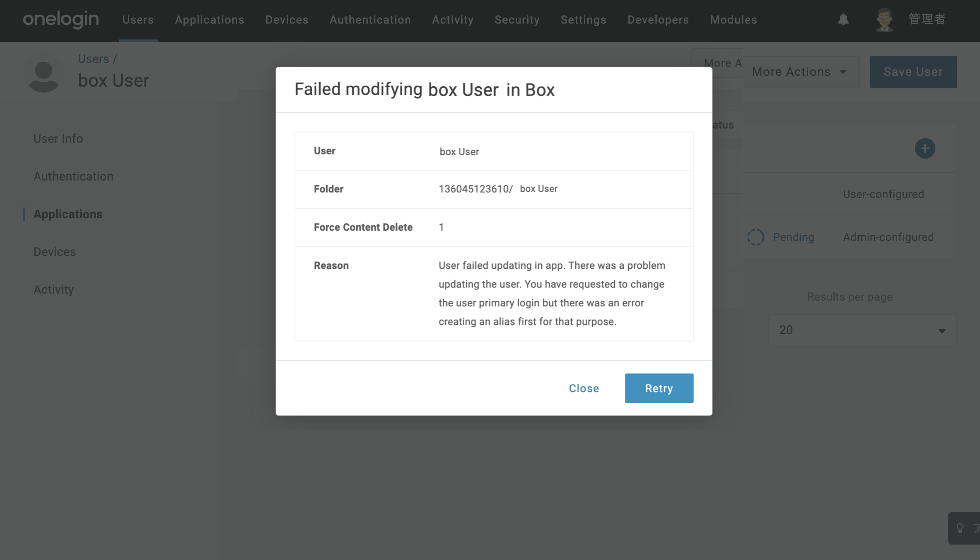This screenshot has height=560, width=980.
Task: Click the Pending status spinner icon
Action: (755, 237)
